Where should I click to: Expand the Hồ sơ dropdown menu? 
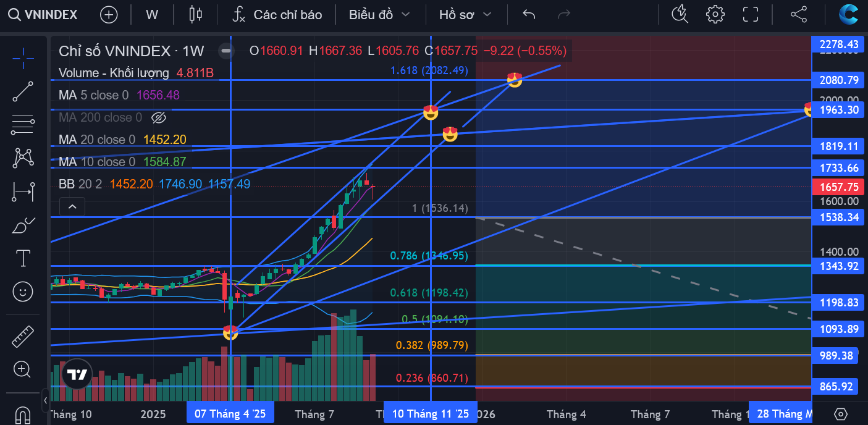pyautogui.click(x=465, y=15)
